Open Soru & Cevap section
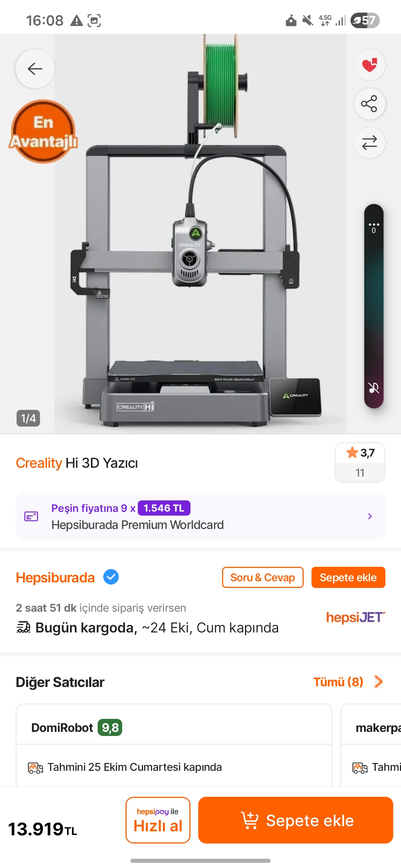The width and height of the screenshot is (401, 868). 263,577
